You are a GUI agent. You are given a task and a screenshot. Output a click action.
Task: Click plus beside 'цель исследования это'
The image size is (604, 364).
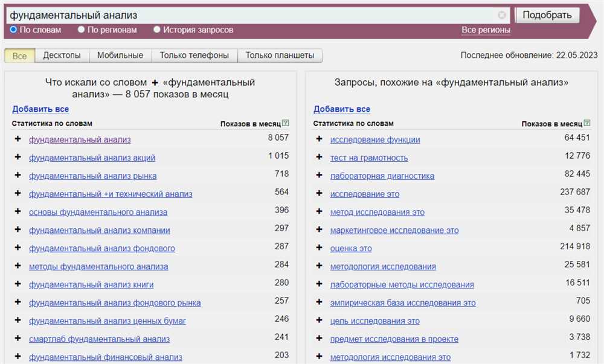pos(319,320)
